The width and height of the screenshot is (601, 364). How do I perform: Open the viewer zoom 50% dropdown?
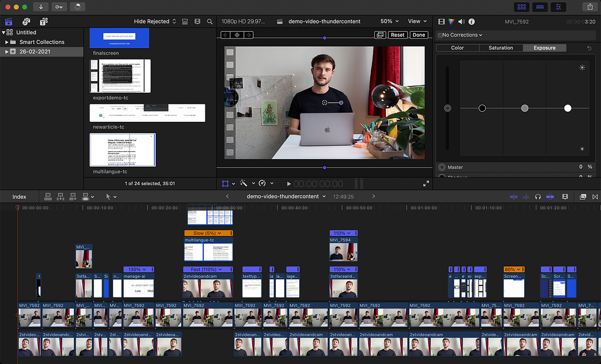(x=390, y=21)
